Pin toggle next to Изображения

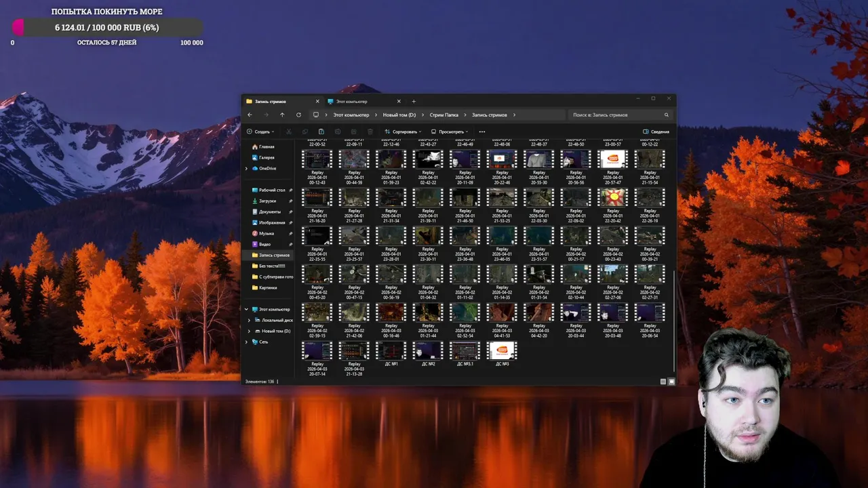point(291,222)
